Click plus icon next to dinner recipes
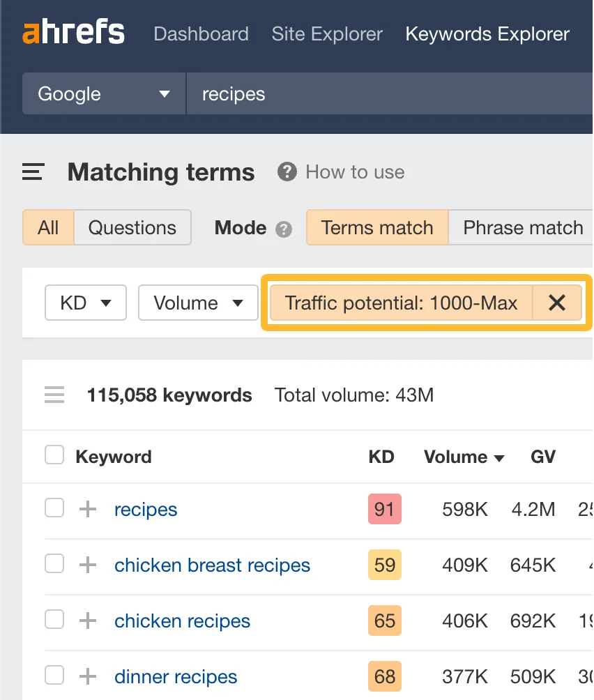594x700 pixels. (88, 676)
